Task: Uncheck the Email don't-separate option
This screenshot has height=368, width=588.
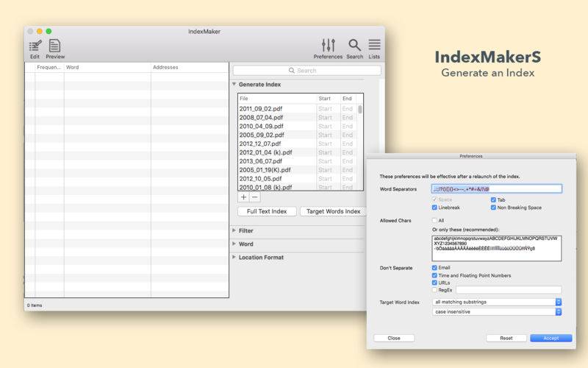Action: point(435,267)
